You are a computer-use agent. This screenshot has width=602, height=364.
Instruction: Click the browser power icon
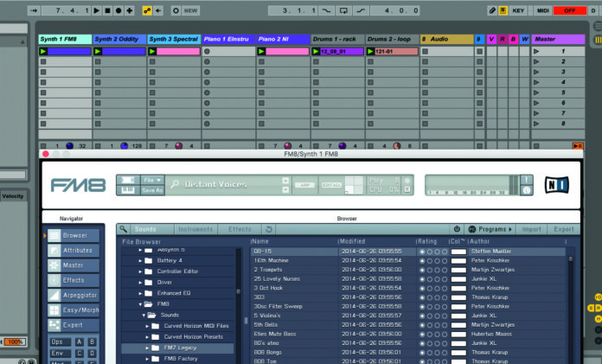[457, 229]
